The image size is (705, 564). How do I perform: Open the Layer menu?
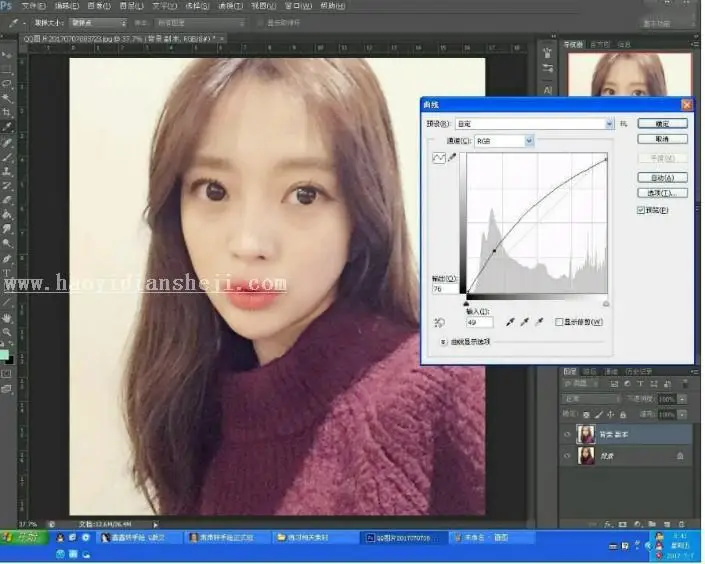(131, 6)
